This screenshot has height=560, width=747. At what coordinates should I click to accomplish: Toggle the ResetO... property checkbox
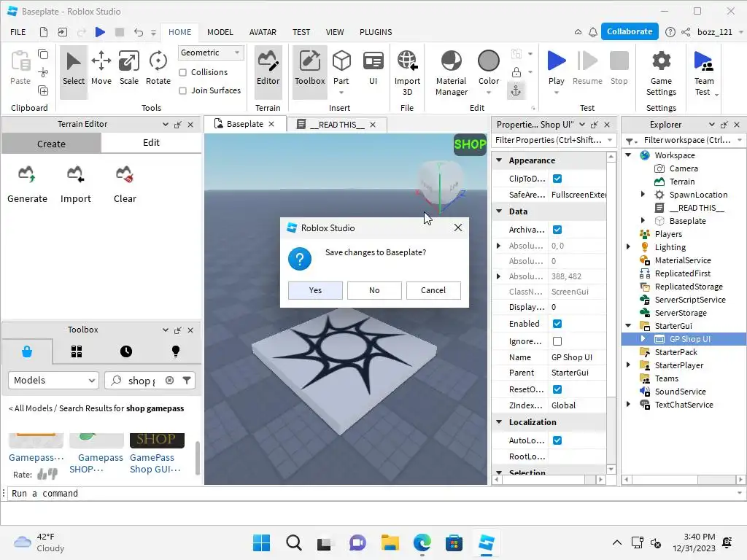pos(557,389)
